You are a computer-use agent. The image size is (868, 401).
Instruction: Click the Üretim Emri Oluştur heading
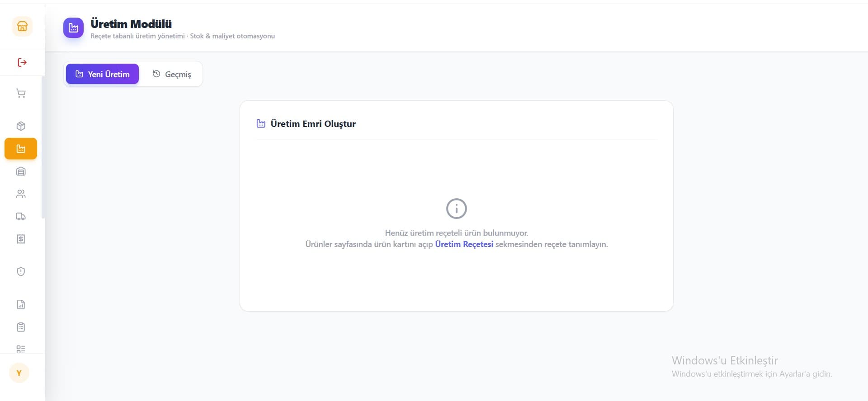point(313,124)
